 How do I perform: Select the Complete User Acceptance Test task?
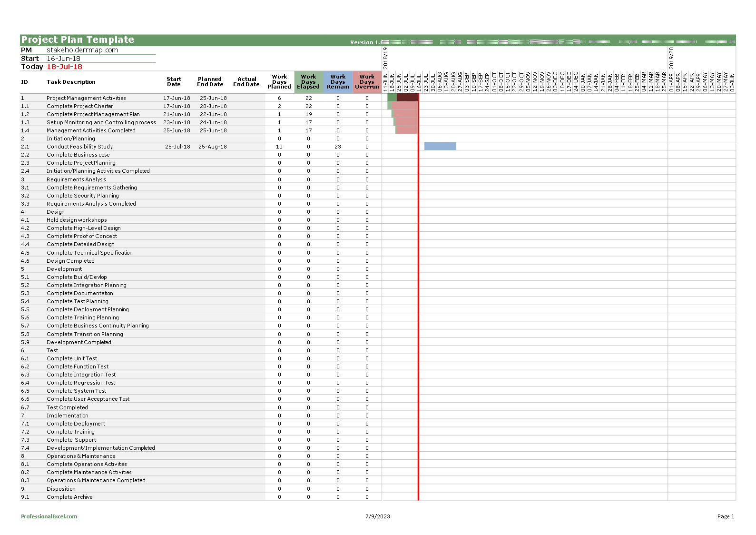pos(88,399)
